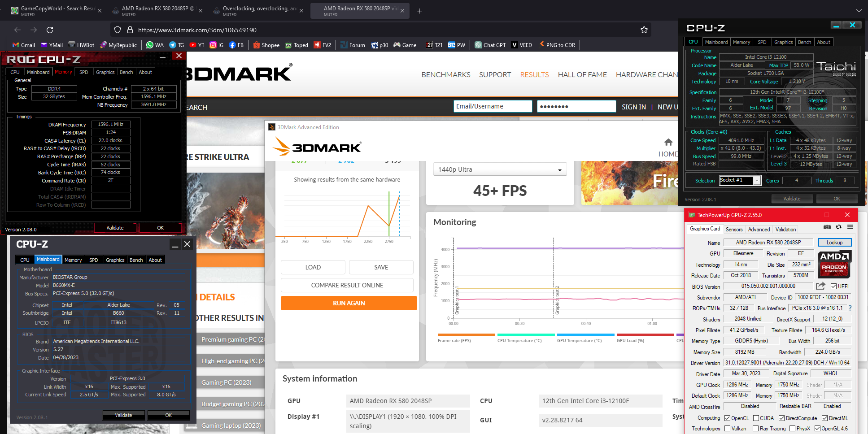
Task: Open the HALL OF FAME menu item
Action: [582, 75]
